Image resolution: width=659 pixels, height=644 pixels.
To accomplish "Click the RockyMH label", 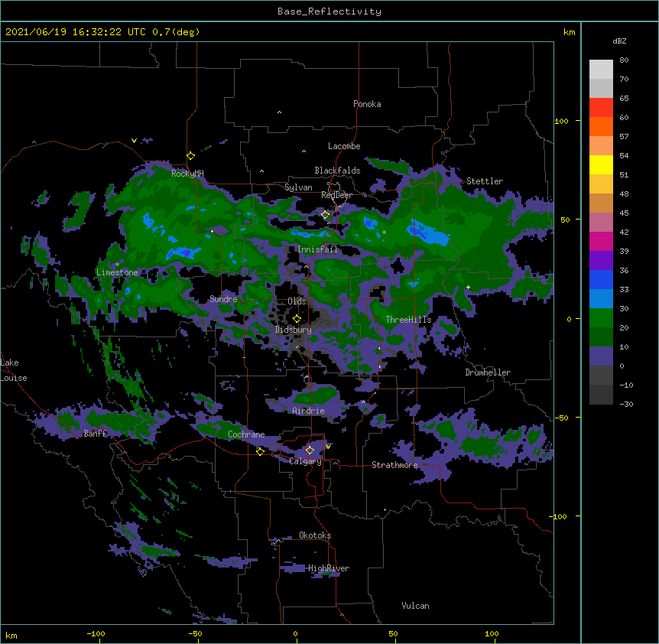I will (x=187, y=174).
